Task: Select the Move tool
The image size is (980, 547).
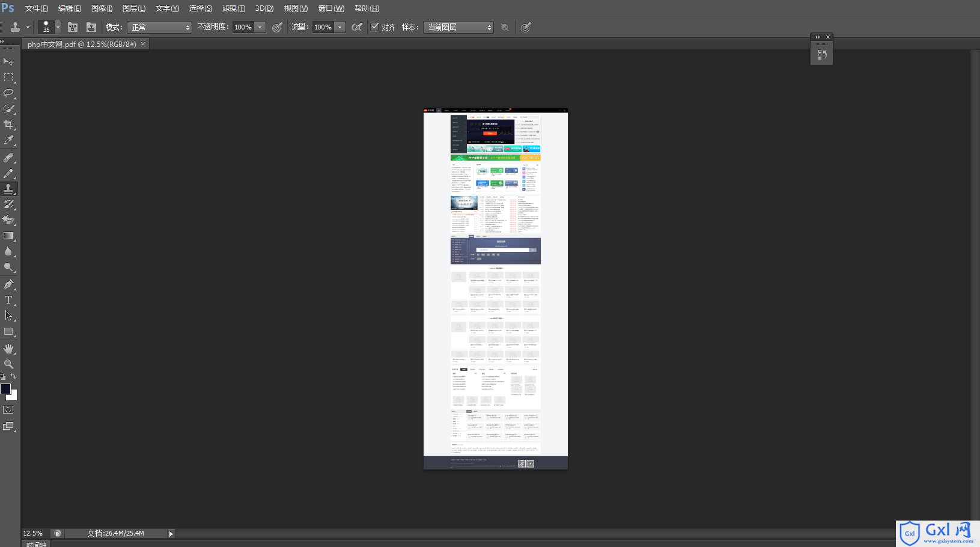Action: [8, 62]
